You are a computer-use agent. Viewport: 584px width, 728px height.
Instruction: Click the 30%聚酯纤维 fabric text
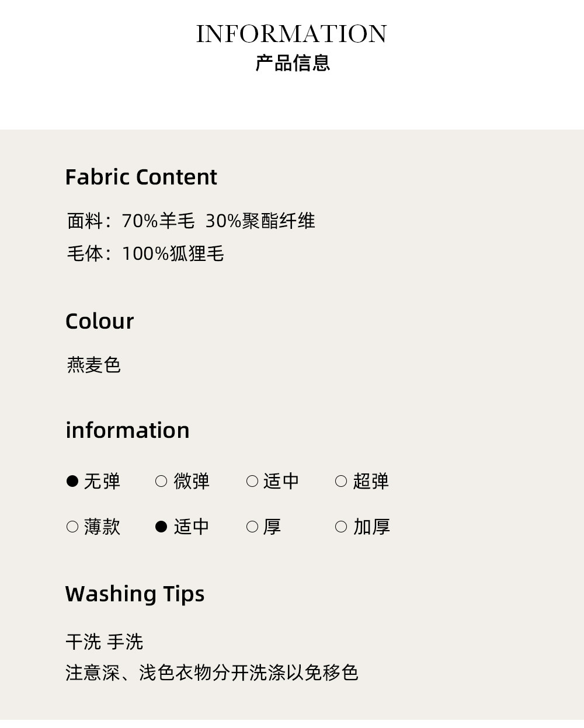click(x=260, y=221)
